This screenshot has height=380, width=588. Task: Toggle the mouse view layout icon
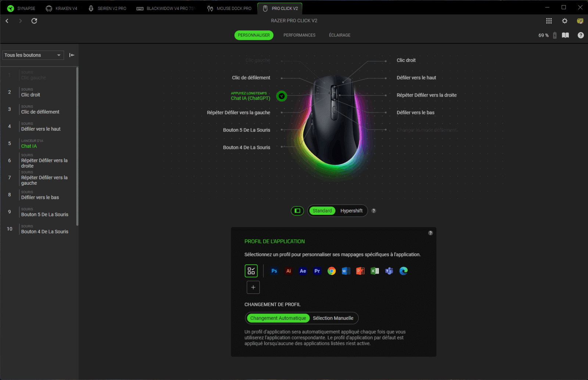pos(297,211)
